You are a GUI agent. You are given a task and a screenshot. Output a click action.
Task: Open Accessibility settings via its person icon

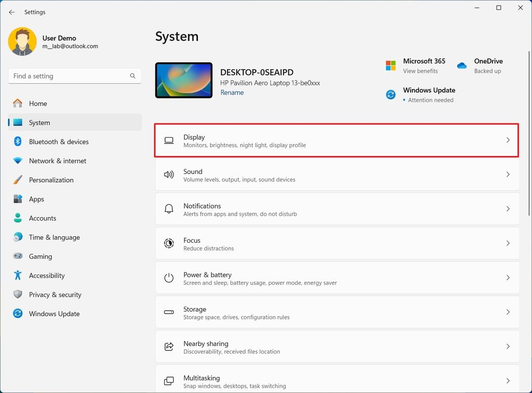(x=18, y=276)
